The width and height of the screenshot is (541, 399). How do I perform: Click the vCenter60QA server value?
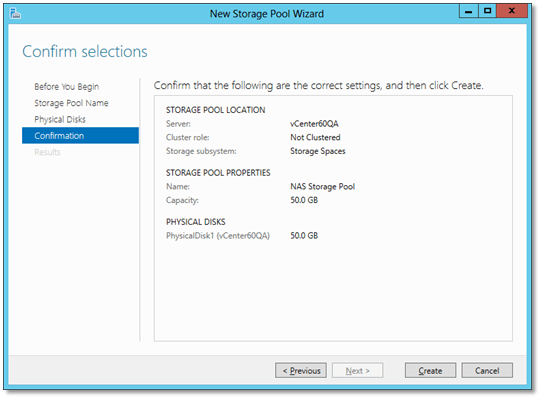point(314,124)
